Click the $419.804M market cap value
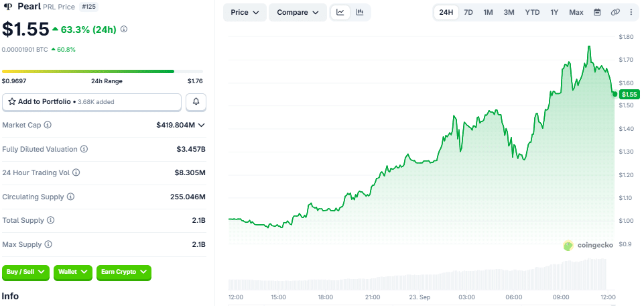 [176, 125]
